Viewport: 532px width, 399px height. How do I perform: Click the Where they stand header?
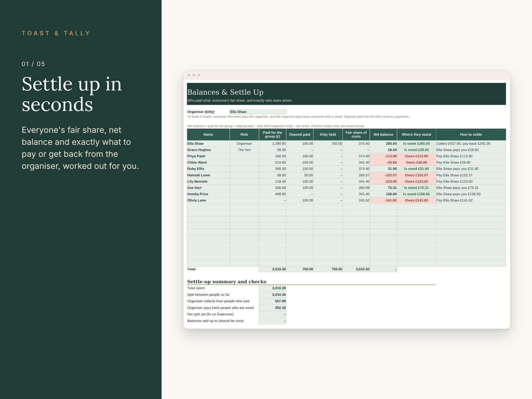tap(416, 135)
